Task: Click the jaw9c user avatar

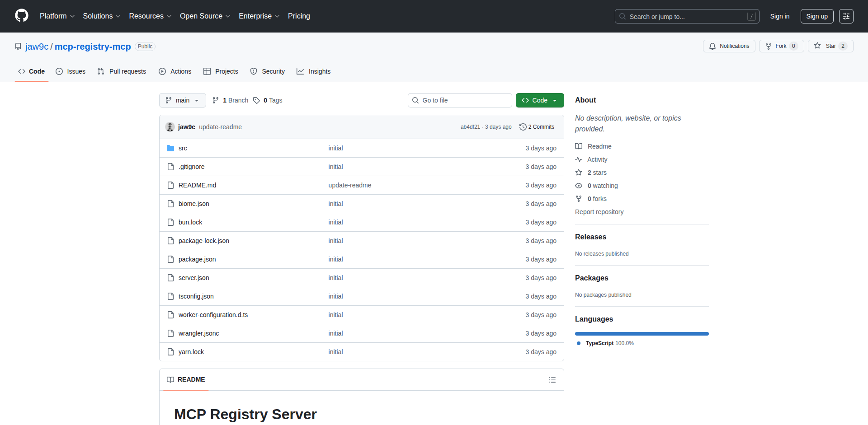Action: click(x=170, y=127)
